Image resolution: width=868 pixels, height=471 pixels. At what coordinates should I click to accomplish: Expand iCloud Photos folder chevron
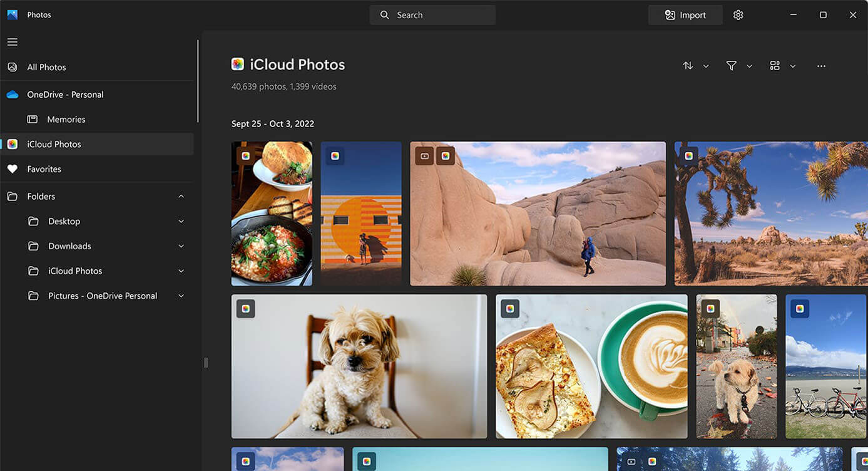181,271
